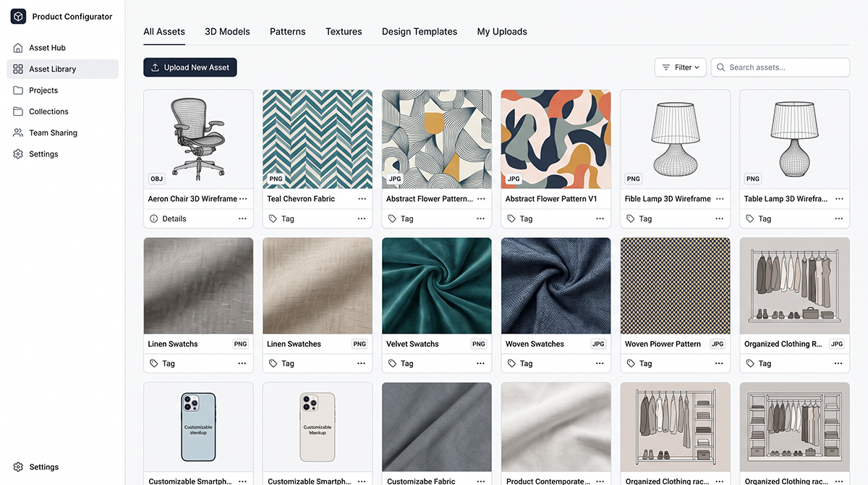Select Asset Library in the sidebar

click(x=62, y=69)
